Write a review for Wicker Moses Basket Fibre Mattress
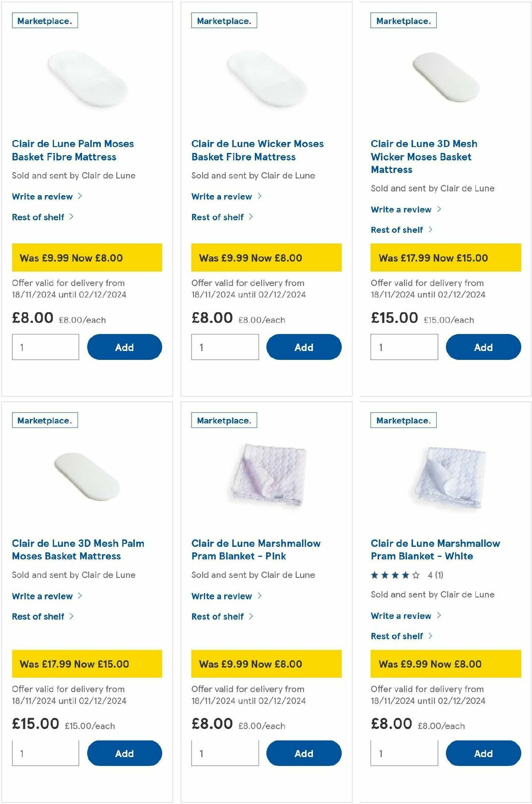The image size is (532, 804). tap(222, 196)
